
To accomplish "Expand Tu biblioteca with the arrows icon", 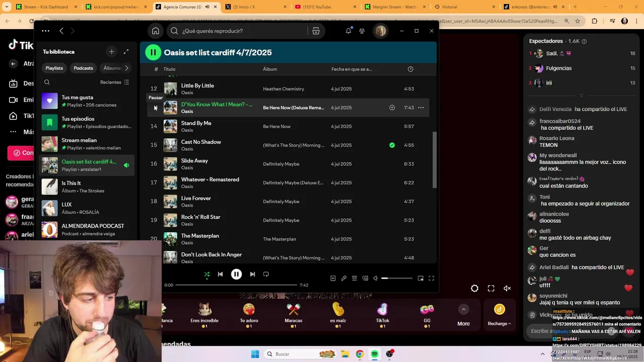I will click(x=126, y=52).
